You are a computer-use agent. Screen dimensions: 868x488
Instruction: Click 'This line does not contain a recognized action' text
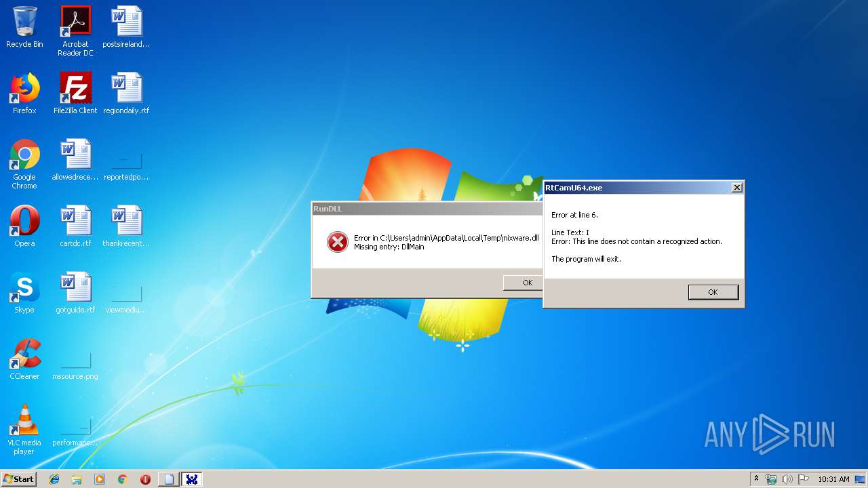[647, 241]
